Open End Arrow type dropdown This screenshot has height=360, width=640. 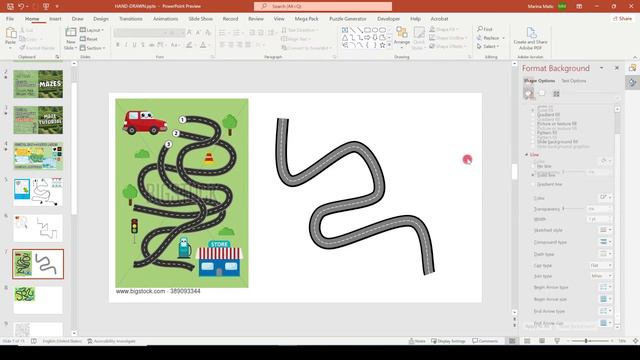tap(606, 311)
